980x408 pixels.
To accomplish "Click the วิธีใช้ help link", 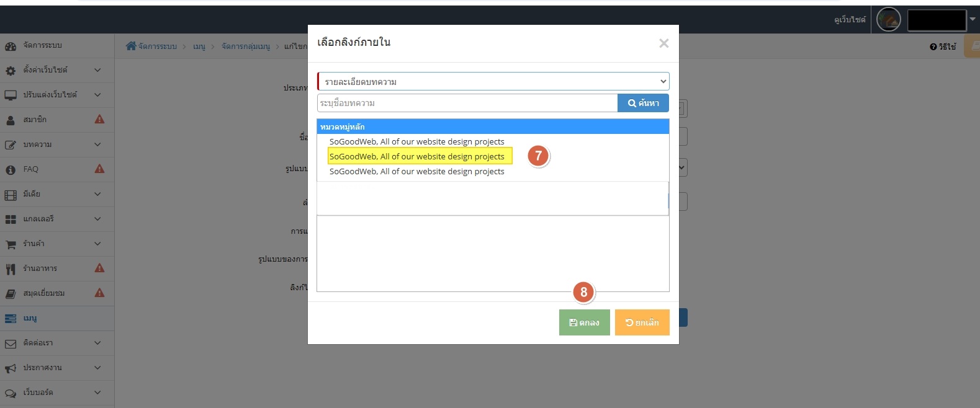I will [943, 47].
